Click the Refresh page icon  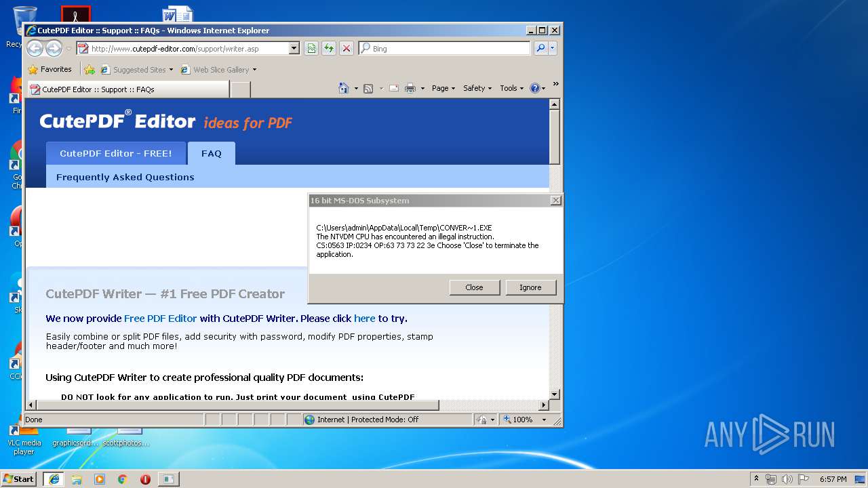329,49
